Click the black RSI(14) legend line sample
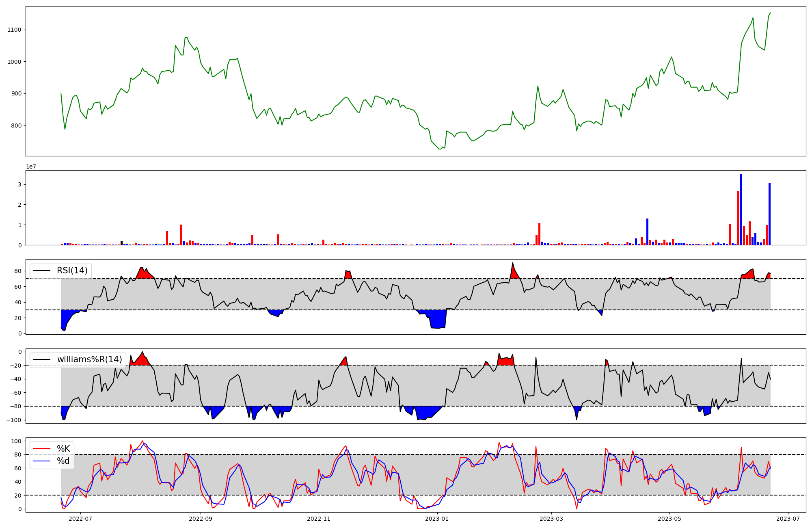 coord(41,270)
